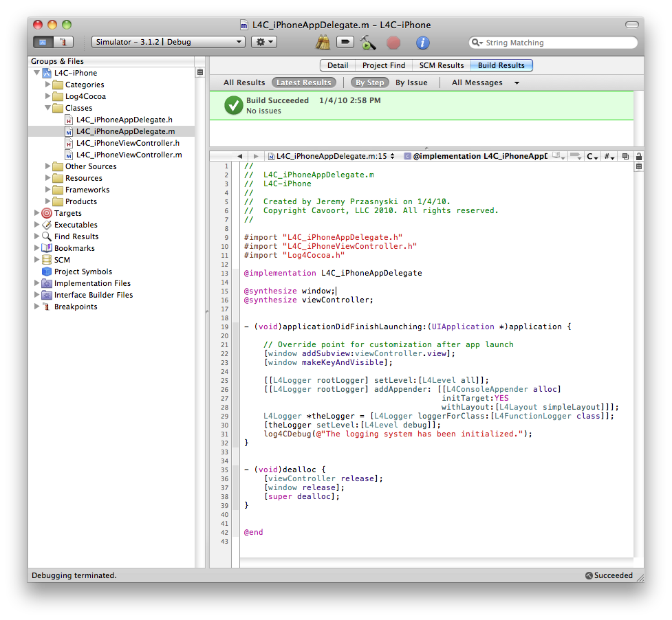Click the String Matching search field
The width and height of the screenshot is (672, 620).
553,43
